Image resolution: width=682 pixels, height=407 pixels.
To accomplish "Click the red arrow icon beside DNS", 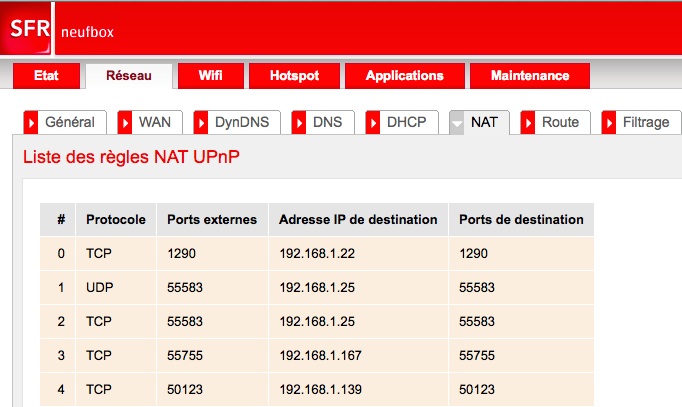I will [300, 122].
